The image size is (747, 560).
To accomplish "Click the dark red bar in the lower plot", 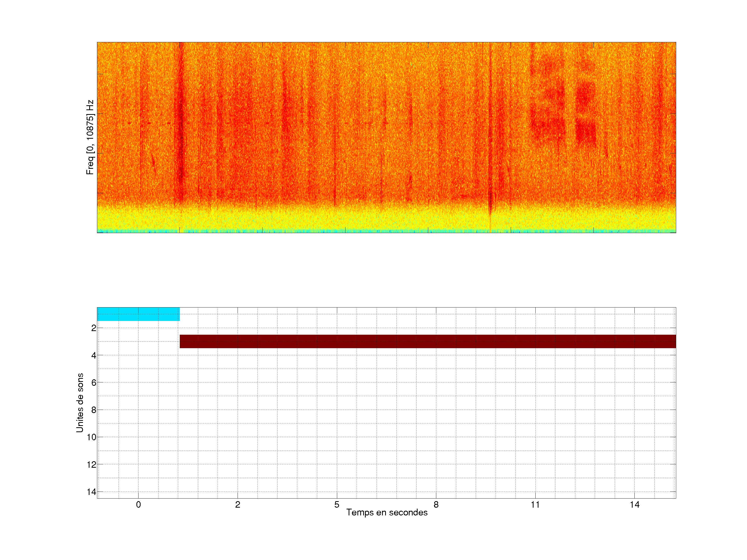I will point(427,341).
